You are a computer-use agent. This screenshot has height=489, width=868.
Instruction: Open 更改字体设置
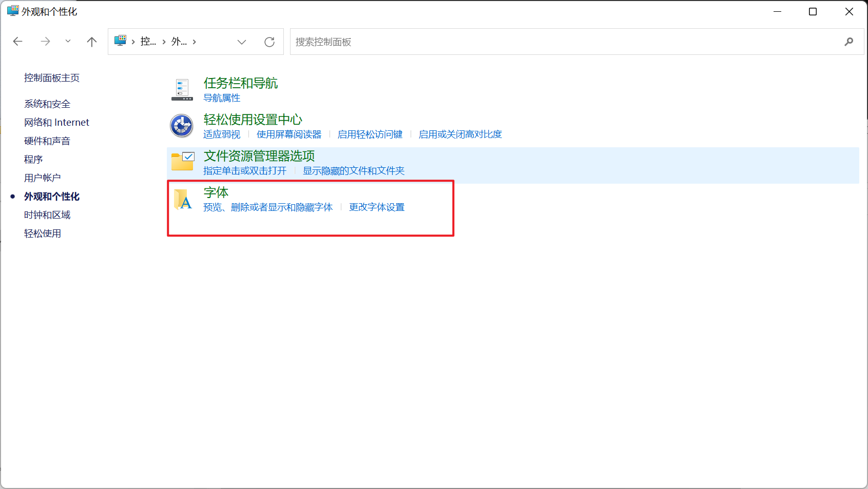[x=377, y=207]
